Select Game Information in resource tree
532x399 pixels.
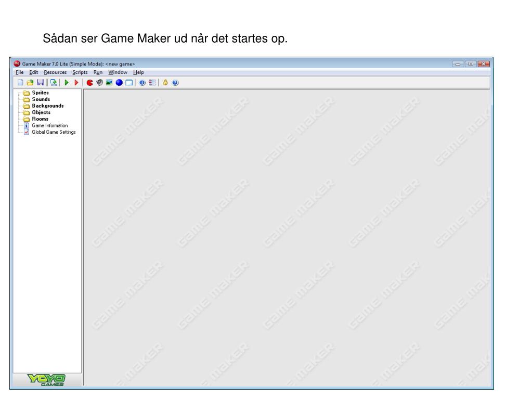point(49,125)
